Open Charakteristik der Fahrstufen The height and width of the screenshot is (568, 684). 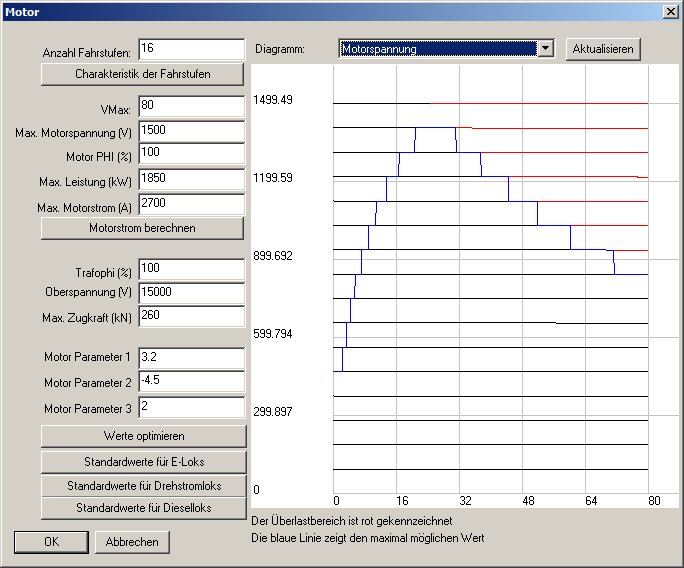pyautogui.click(x=142, y=74)
